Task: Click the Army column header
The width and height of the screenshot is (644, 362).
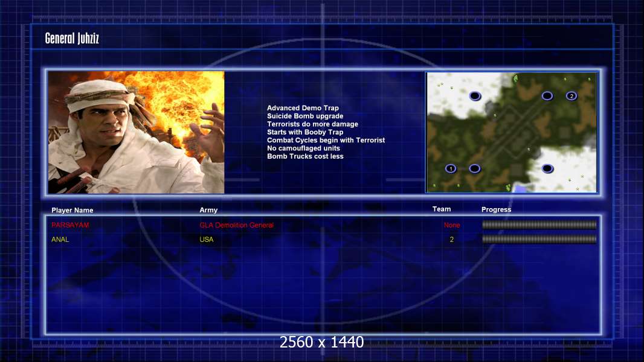Action: click(208, 210)
